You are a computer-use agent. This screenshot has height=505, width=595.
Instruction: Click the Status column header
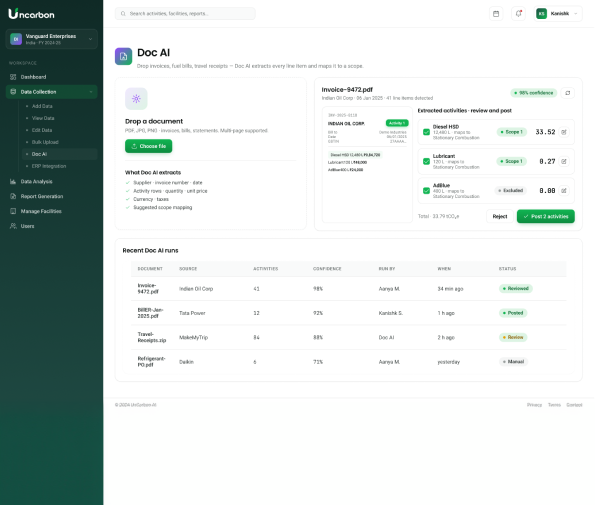coord(507,269)
